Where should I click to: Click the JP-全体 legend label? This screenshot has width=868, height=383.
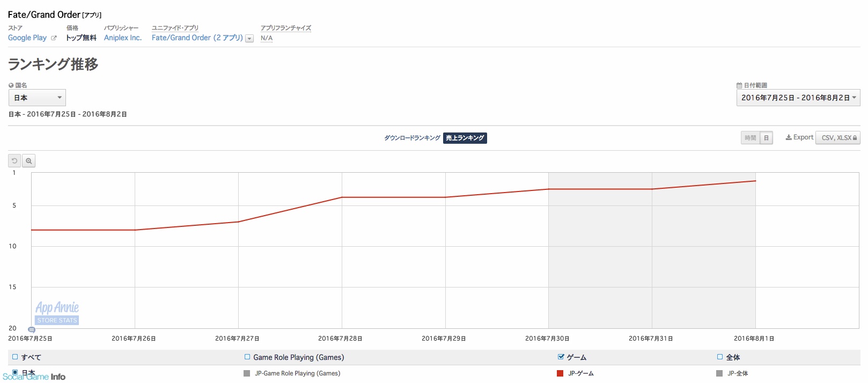point(738,373)
